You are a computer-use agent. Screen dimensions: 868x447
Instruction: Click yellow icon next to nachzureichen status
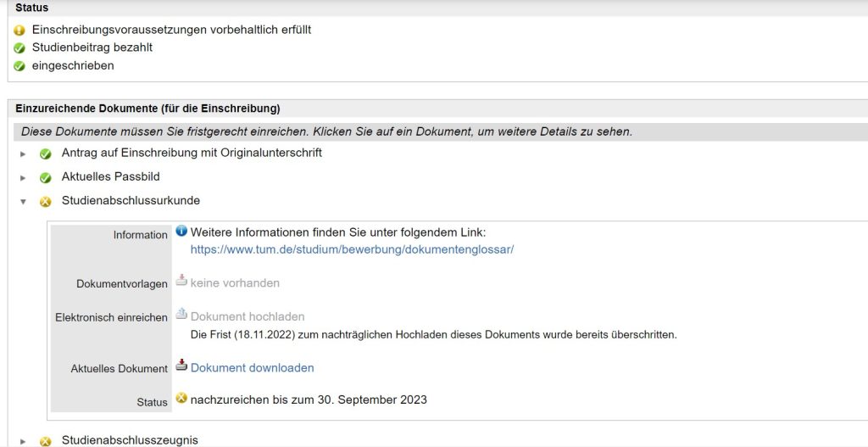(x=181, y=398)
